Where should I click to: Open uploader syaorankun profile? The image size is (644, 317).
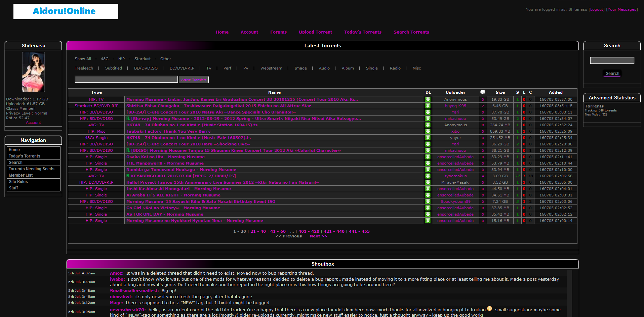click(455, 176)
